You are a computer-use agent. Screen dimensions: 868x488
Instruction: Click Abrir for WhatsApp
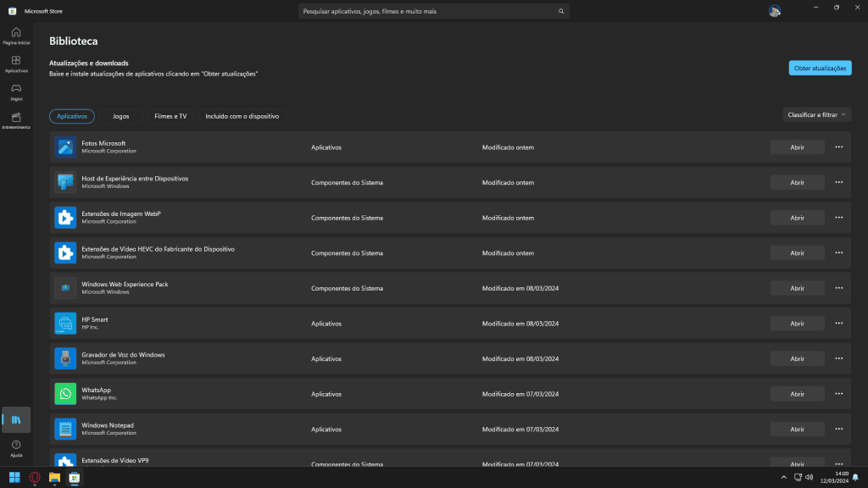797,394
